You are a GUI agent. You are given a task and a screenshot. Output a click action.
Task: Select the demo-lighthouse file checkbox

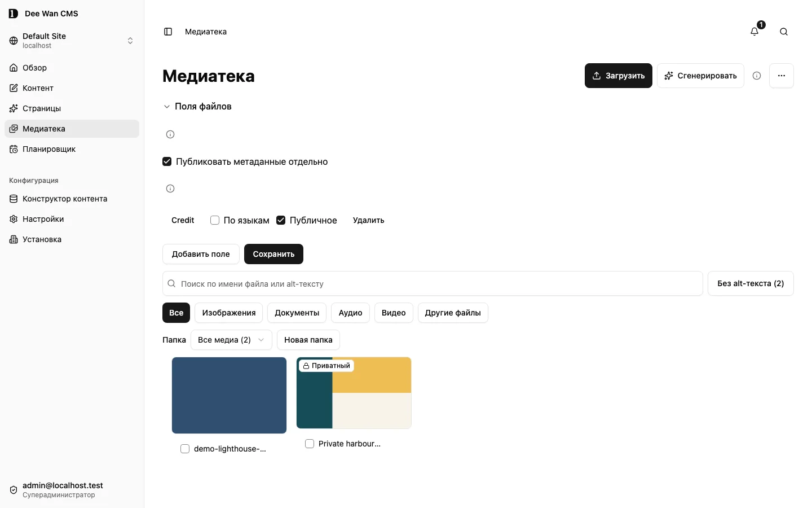tap(185, 449)
